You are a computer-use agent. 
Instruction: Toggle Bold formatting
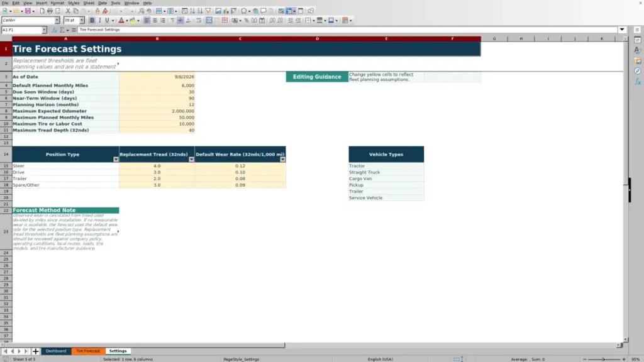click(92, 20)
